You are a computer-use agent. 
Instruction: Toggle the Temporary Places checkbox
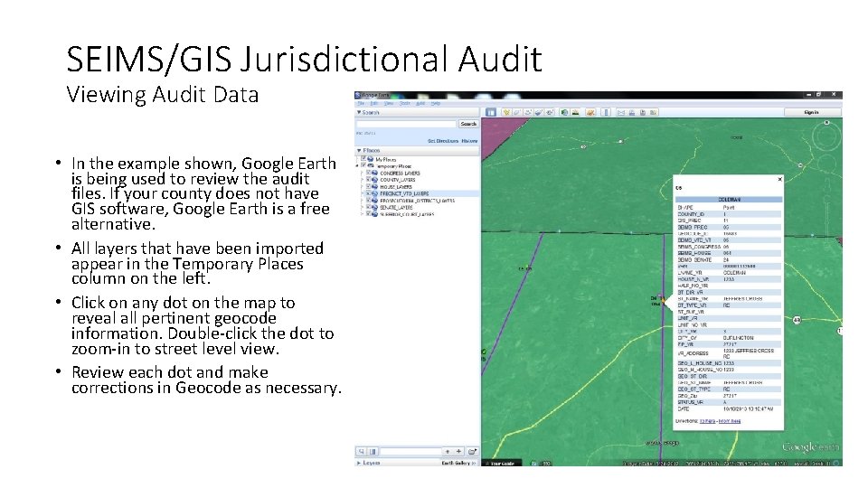(363, 164)
